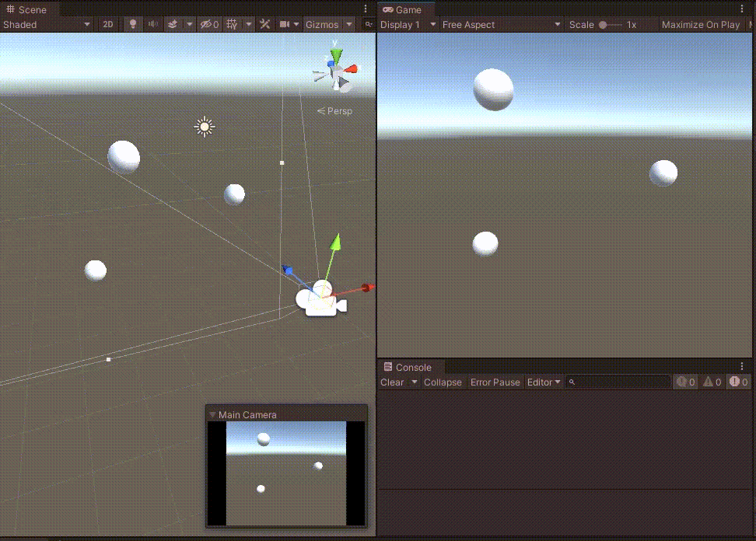Select the directional light sun gizmo
Image resolution: width=756 pixels, height=541 pixels.
(205, 127)
